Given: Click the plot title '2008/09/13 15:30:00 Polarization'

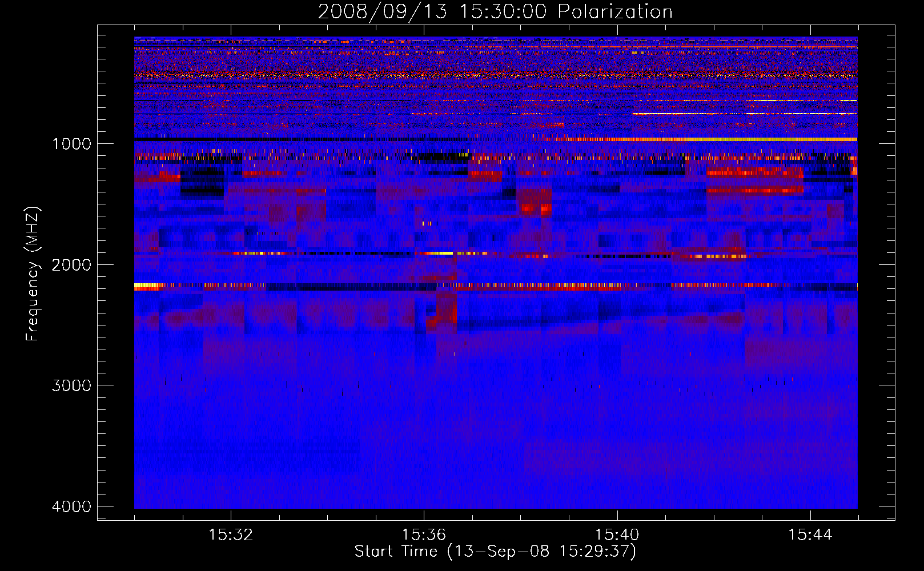Looking at the screenshot, I should (x=495, y=12).
